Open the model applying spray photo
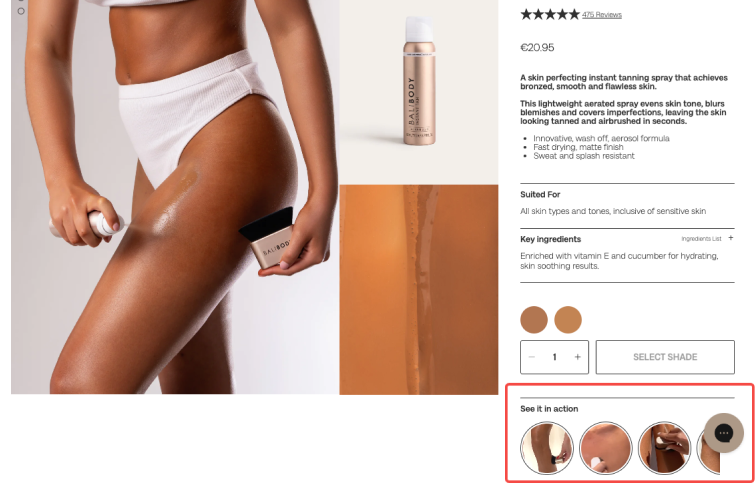 tap(175, 197)
